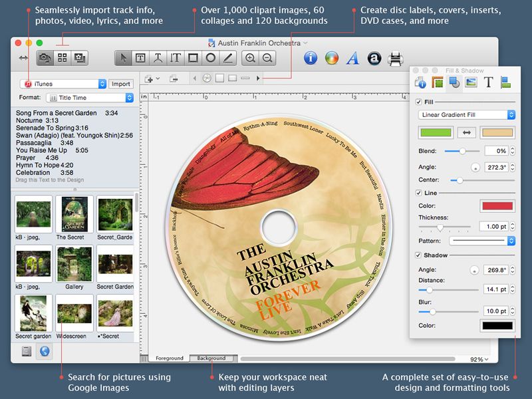
Task: Click the blue Info icon in the toolbar
Action: (x=313, y=58)
